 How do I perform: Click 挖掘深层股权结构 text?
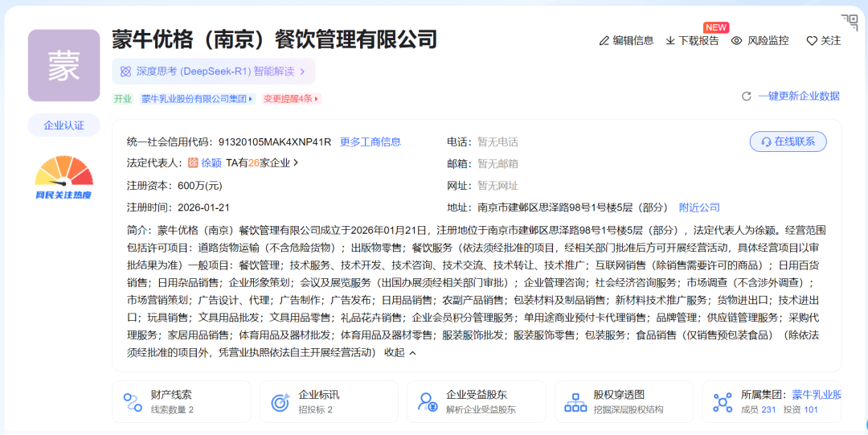(x=628, y=410)
